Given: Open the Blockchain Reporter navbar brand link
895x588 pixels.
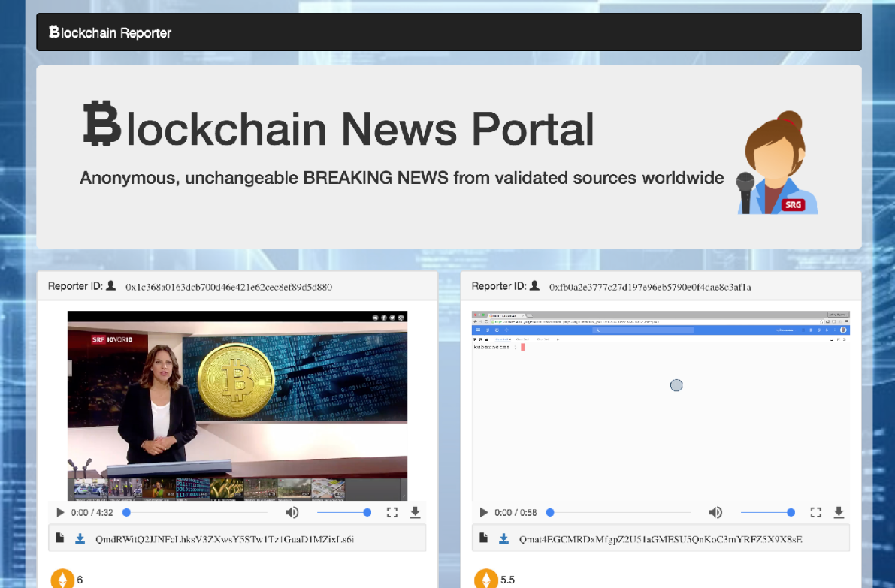Looking at the screenshot, I should pyautogui.click(x=110, y=32).
